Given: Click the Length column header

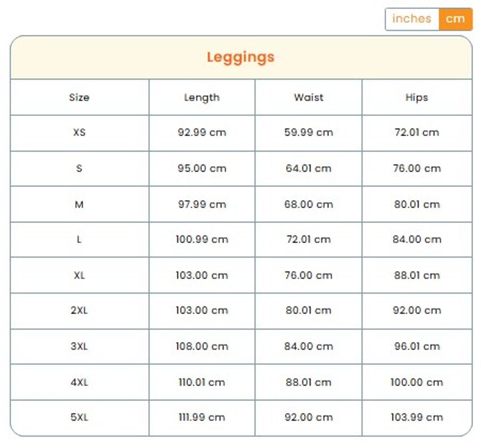Looking at the screenshot, I should pos(202,98).
